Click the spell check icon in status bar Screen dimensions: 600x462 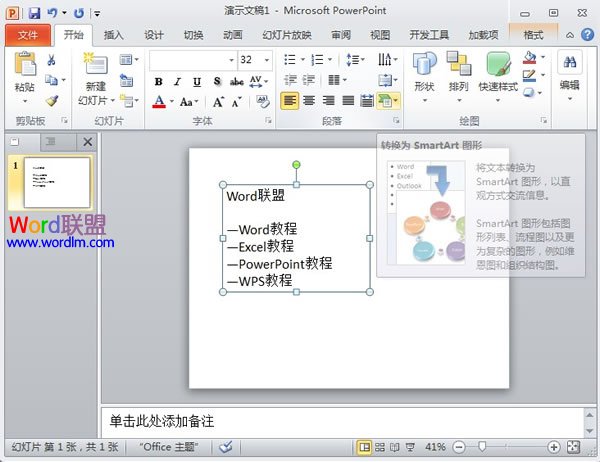(x=226, y=447)
